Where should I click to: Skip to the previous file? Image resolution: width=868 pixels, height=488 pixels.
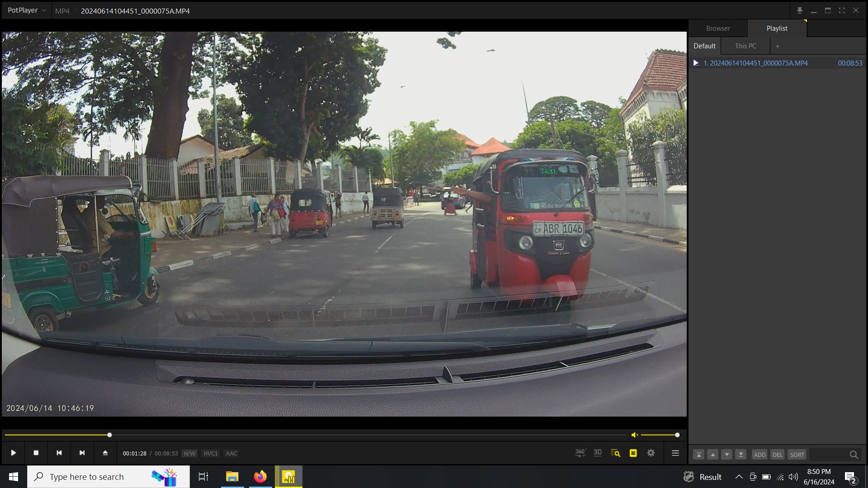pyautogui.click(x=59, y=453)
